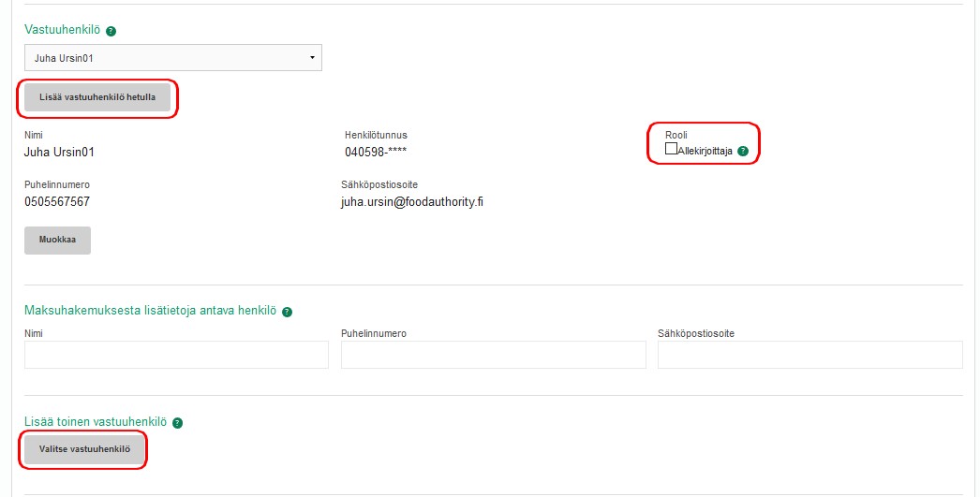
Task: Select phone number 0505567567
Action: click(57, 201)
